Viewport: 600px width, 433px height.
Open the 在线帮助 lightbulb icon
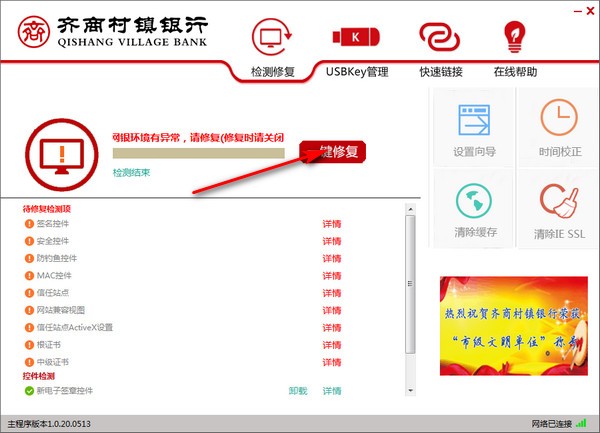pos(514,36)
